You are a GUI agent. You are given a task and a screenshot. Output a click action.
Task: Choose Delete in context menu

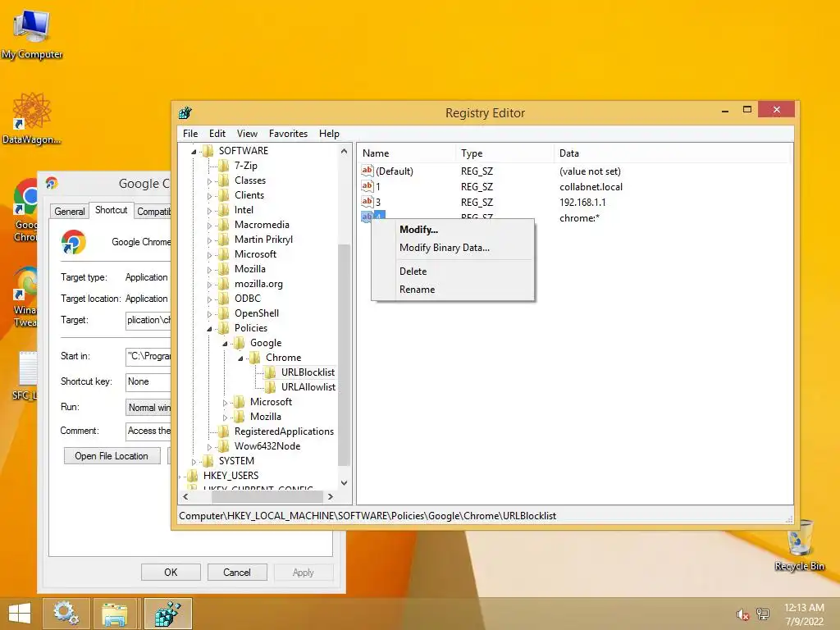coord(453,271)
